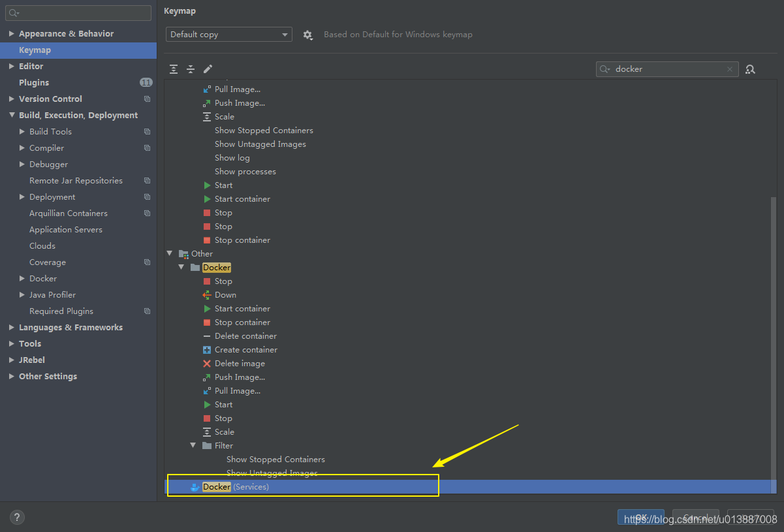
Task: Click the plus icon of Create container
Action: click(x=207, y=350)
